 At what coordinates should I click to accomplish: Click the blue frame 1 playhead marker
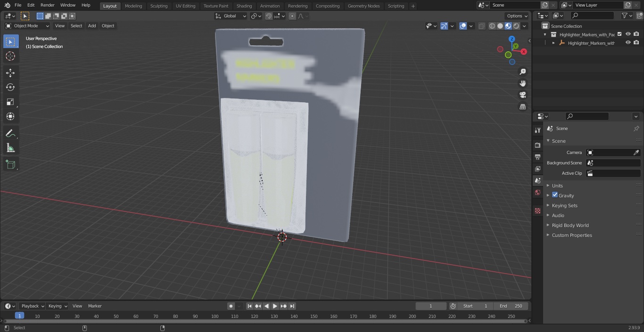pyautogui.click(x=19, y=316)
